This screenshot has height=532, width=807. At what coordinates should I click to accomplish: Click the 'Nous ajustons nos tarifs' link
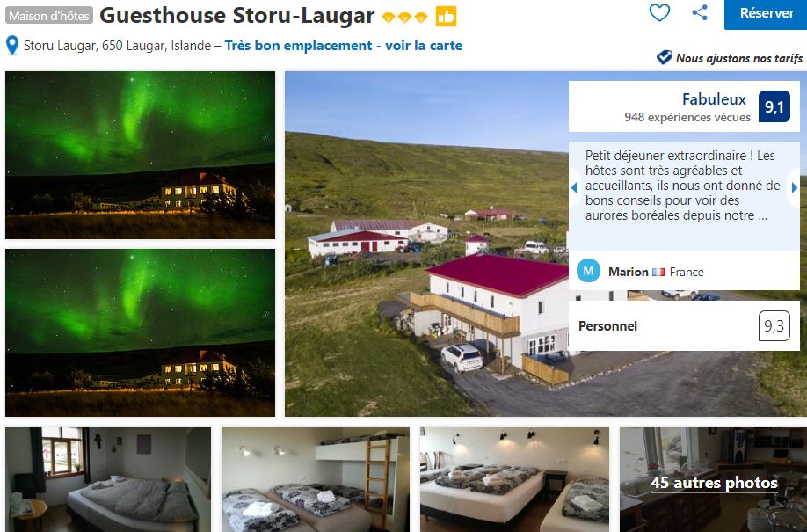click(x=739, y=58)
